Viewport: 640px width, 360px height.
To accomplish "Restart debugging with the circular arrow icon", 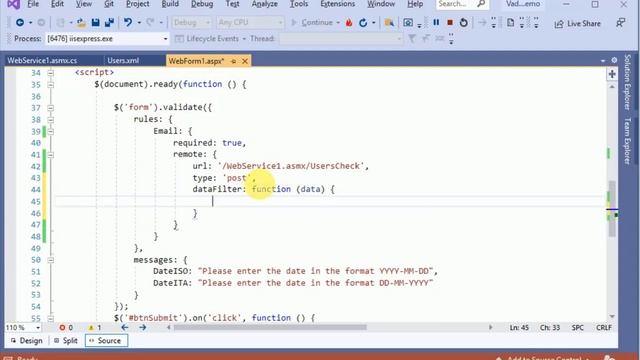I will click(x=464, y=22).
